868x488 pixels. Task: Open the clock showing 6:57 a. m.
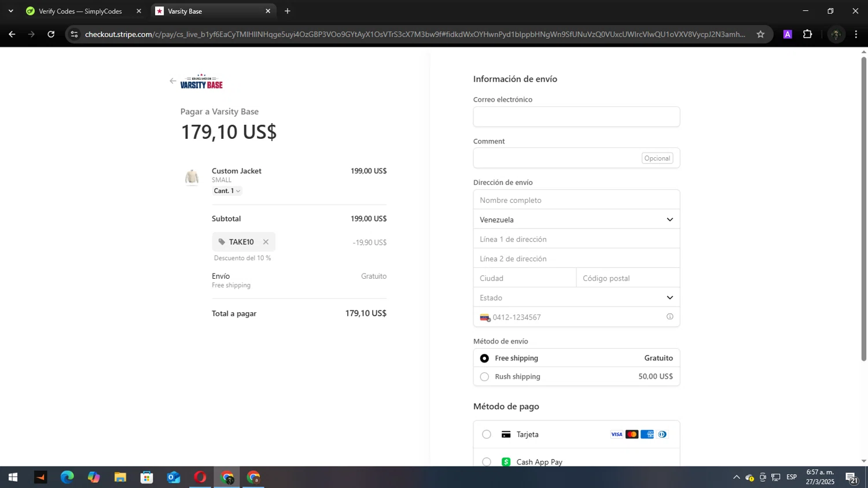pos(820,477)
